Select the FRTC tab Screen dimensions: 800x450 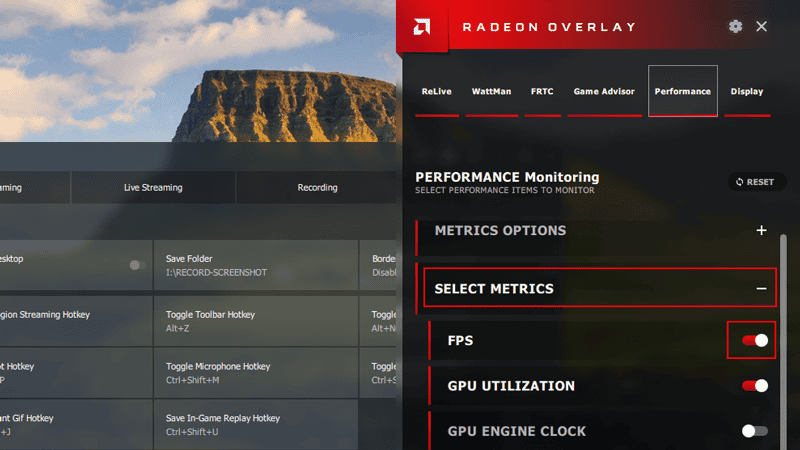(x=541, y=92)
